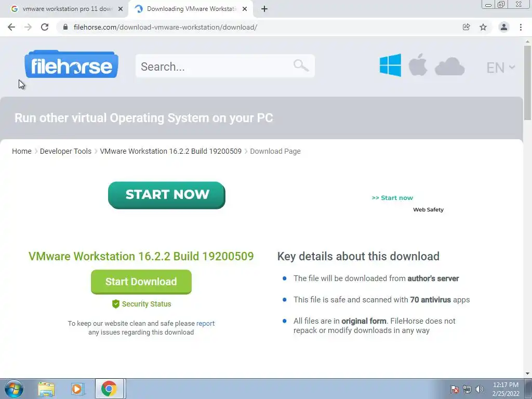This screenshot has height=399, width=532.
Task: Go back using the browser back arrow
Action: click(x=11, y=27)
